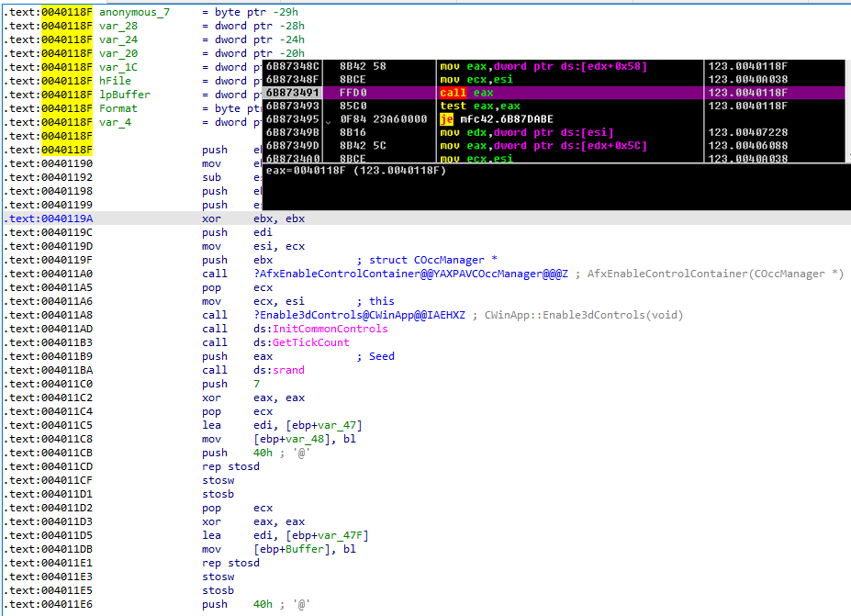Click the 'this' comment after mov ecx, esi
The width and height of the screenshot is (851, 616).
(382, 301)
